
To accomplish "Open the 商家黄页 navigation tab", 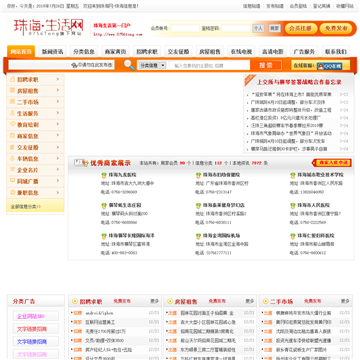I will click(x=115, y=51).
